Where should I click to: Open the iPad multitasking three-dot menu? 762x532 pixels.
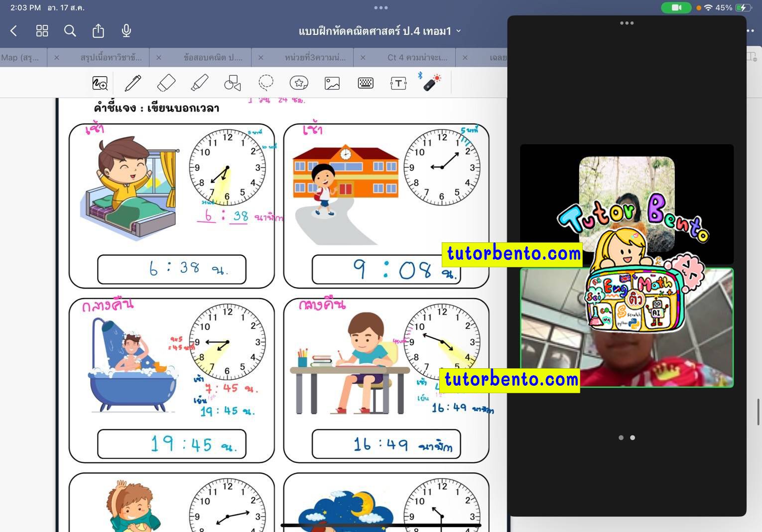point(381,7)
